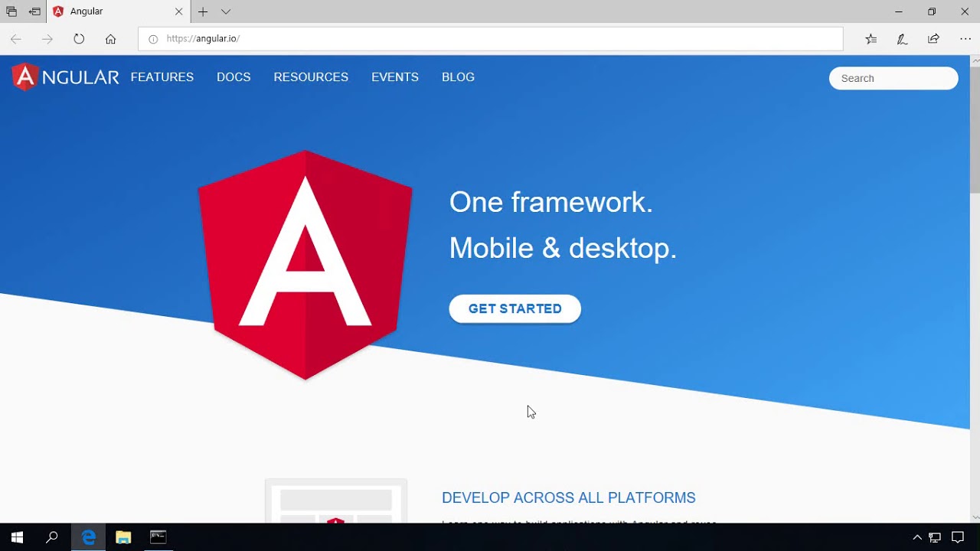Screen dimensions: 980x551
Task: Click the scrollbar down arrow
Action: [975, 517]
